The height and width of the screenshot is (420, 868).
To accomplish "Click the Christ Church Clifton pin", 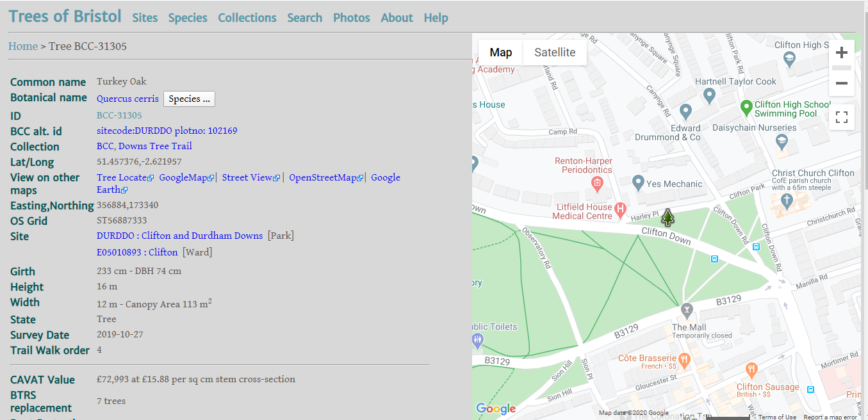I will point(789,201).
